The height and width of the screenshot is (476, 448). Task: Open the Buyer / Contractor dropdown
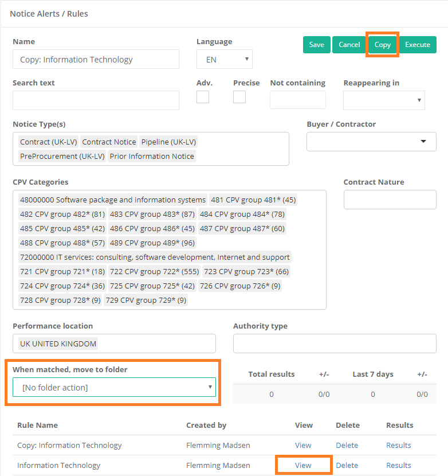pos(371,141)
